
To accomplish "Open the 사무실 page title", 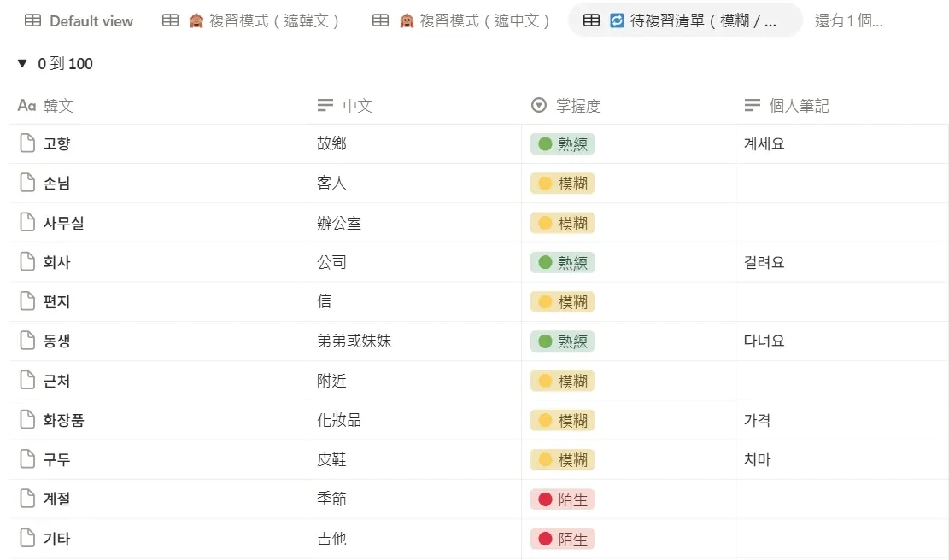I will pyautogui.click(x=63, y=223).
